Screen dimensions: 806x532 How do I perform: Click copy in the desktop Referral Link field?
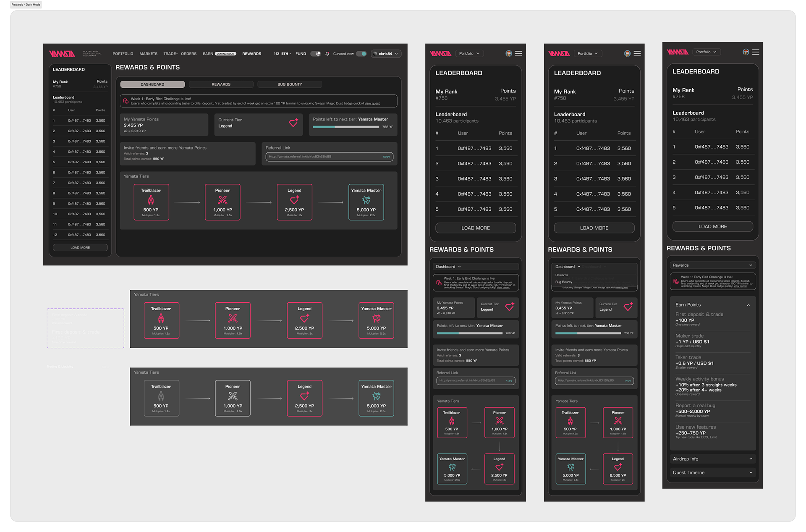coord(386,157)
